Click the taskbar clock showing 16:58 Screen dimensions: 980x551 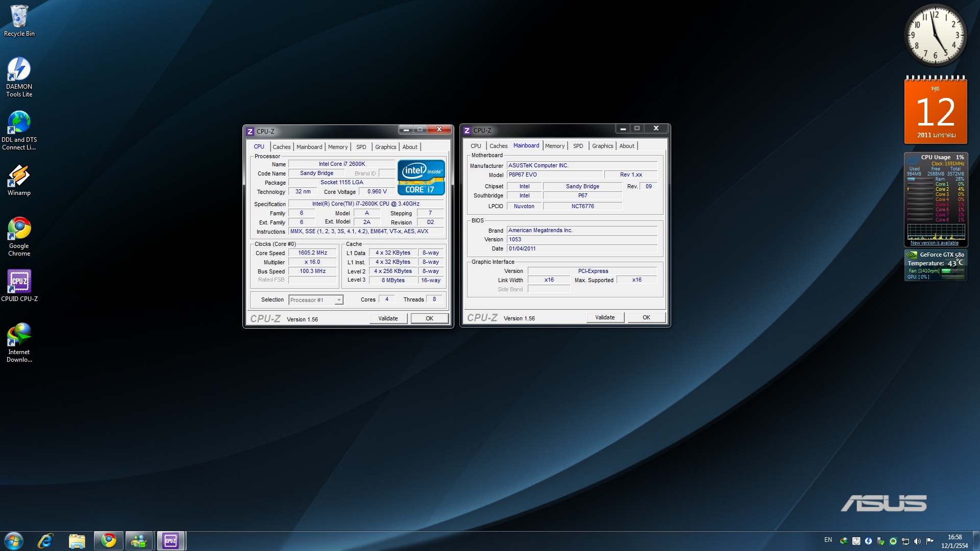click(954, 541)
